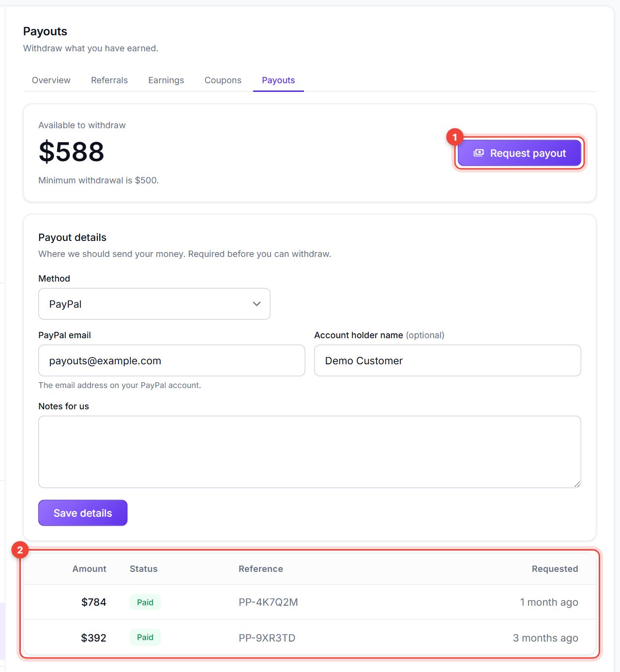
Task: Click reference PP-9XR3TD
Action: (267, 638)
